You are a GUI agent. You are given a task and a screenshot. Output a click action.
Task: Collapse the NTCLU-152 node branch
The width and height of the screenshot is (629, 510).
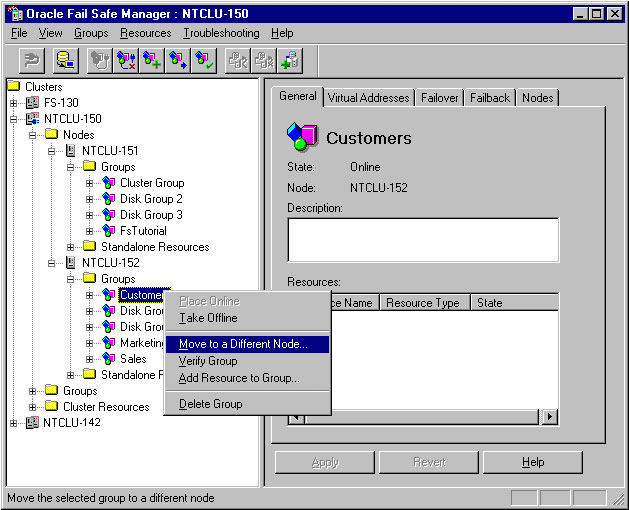click(51, 263)
